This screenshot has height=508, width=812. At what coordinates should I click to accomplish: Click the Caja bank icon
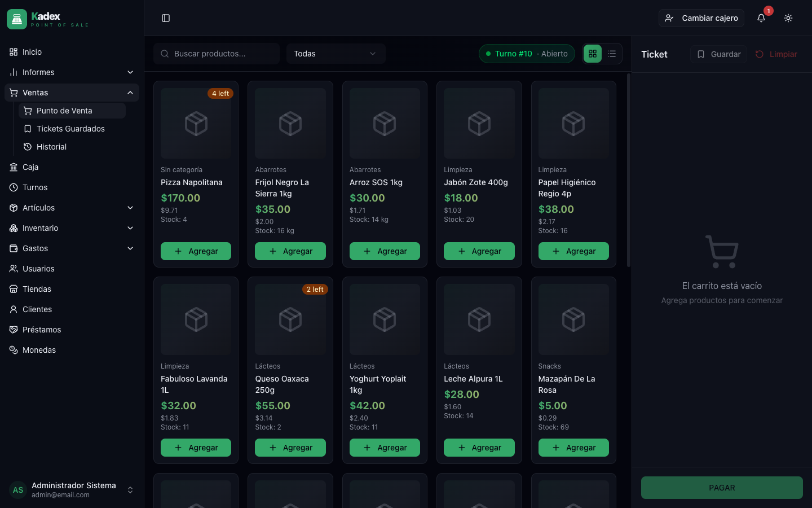(14, 167)
